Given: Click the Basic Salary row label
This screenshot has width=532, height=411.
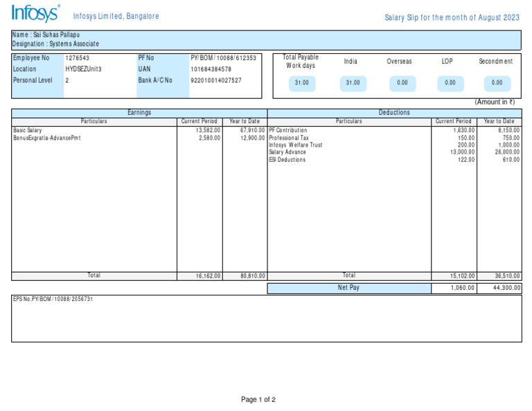Looking at the screenshot, I should point(28,130).
